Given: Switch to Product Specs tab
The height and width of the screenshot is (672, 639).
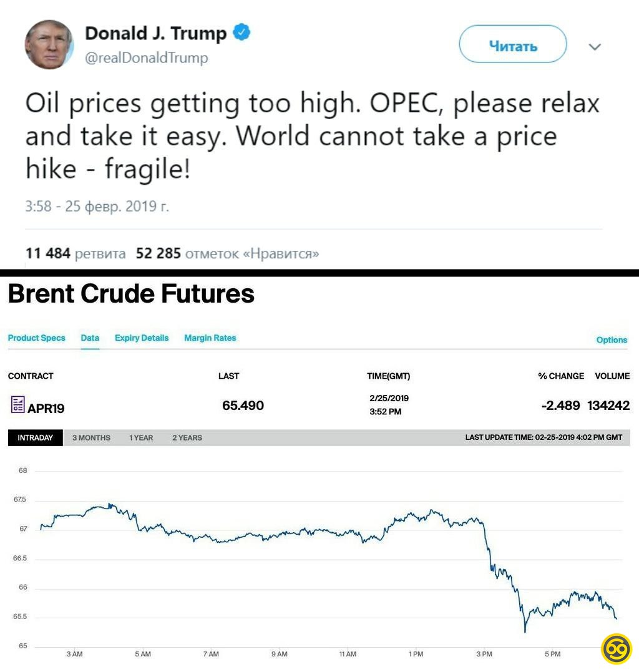Looking at the screenshot, I should click(x=36, y=338).
